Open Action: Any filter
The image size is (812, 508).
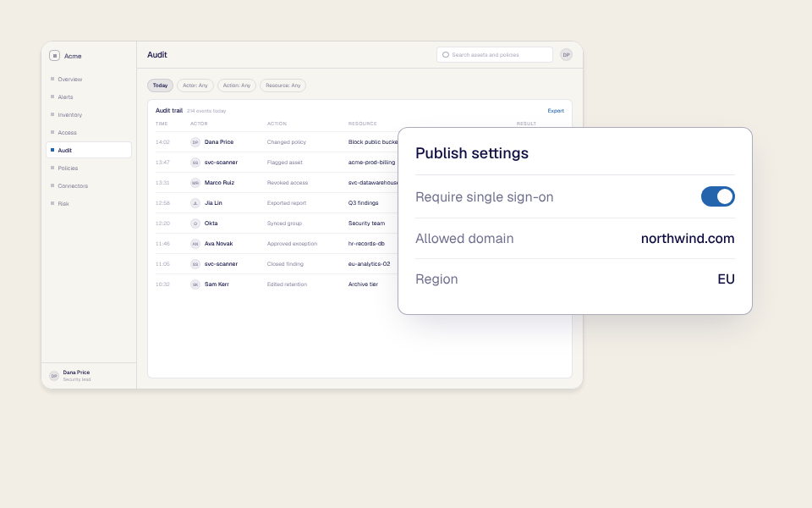tap(237, 86)
